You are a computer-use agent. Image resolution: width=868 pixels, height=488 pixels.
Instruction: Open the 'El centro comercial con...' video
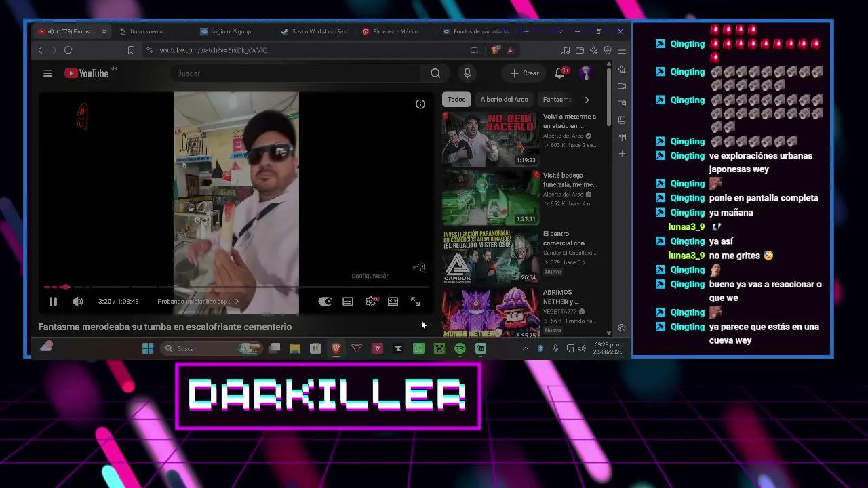pyautogui.click(x=567, y=239)
